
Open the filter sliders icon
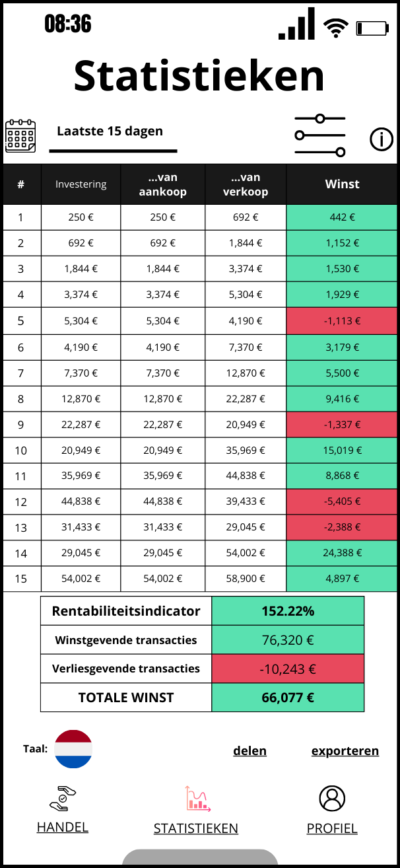click(x=320, y=135)
